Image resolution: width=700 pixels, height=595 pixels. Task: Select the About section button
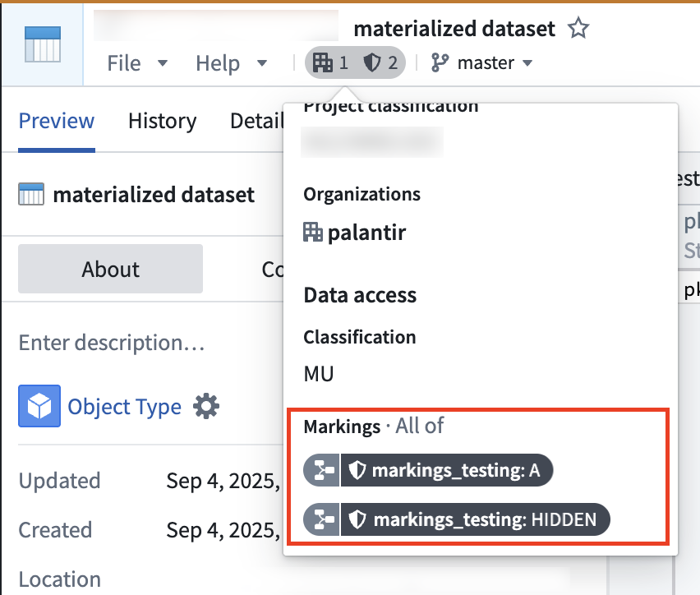(x=110, y=269)
